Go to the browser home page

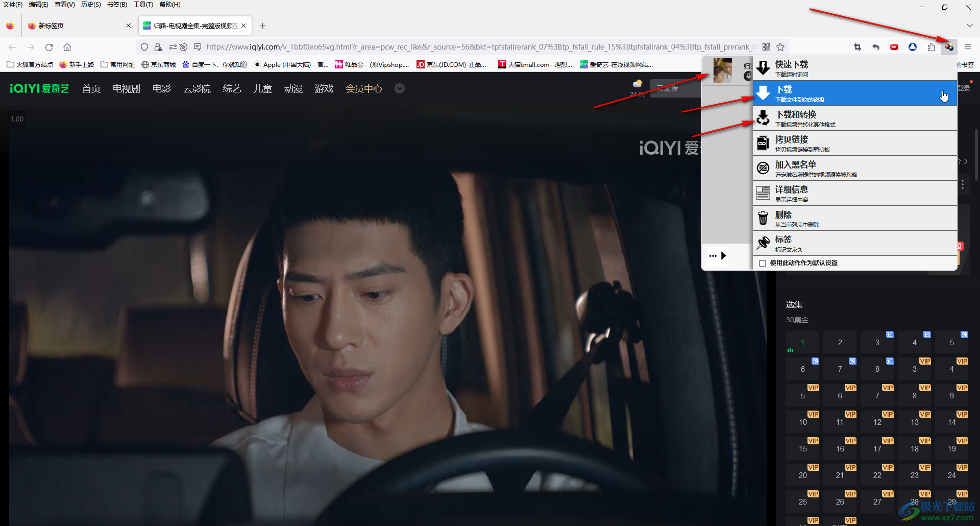point(67,47)
